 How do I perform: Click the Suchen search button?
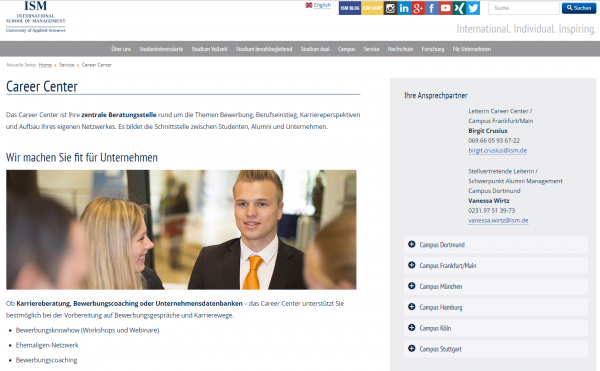coord(579,8)
